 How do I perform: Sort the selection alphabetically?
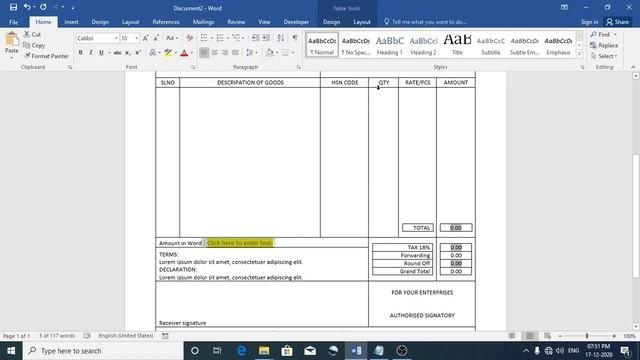(280, 38)
